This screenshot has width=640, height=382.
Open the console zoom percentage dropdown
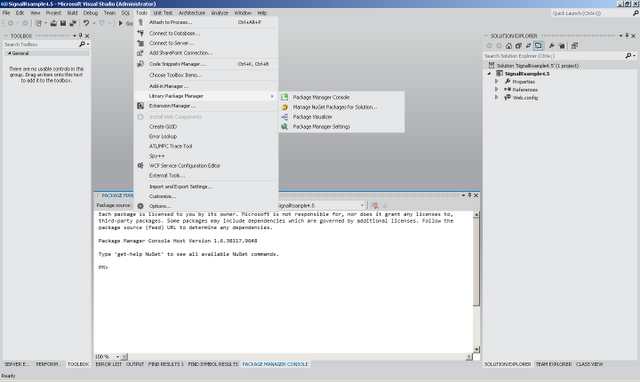[118, 357]
